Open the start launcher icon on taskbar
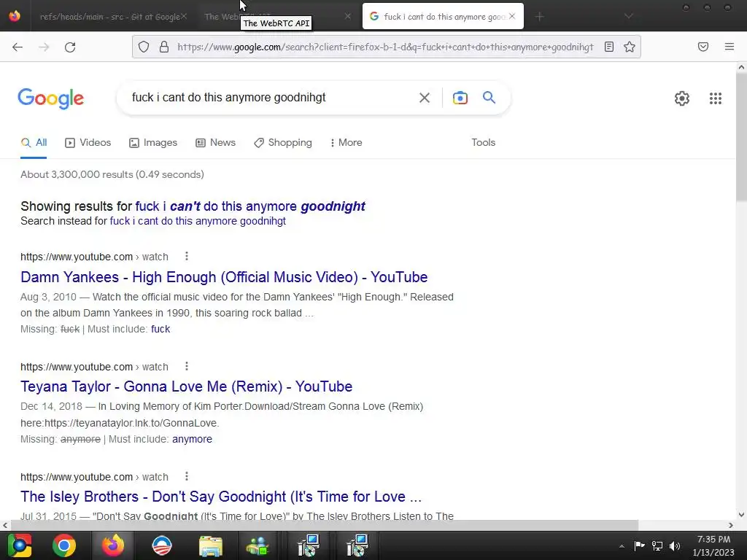Image resolution: width=747 pixels, height=560 pixels. (19, 545)
